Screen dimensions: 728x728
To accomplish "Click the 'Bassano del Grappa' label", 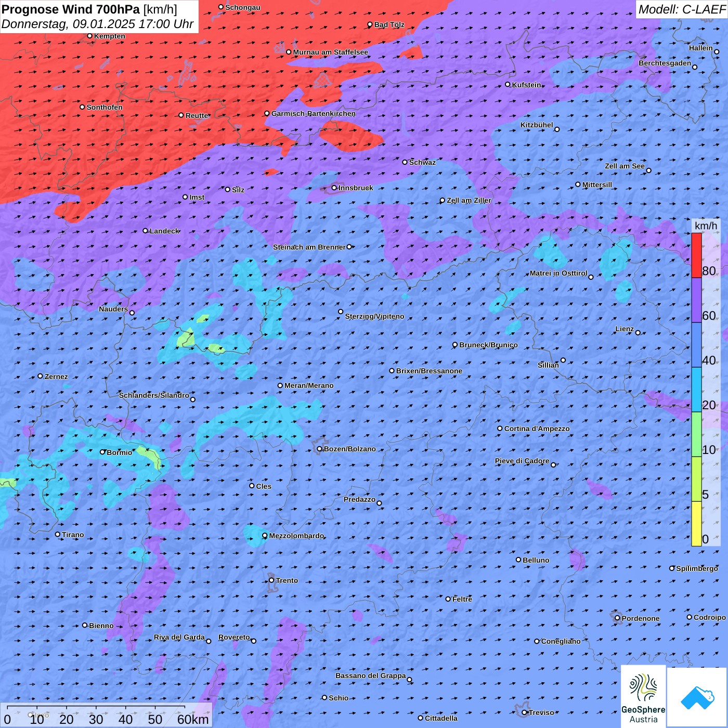I will pos(370,675).
